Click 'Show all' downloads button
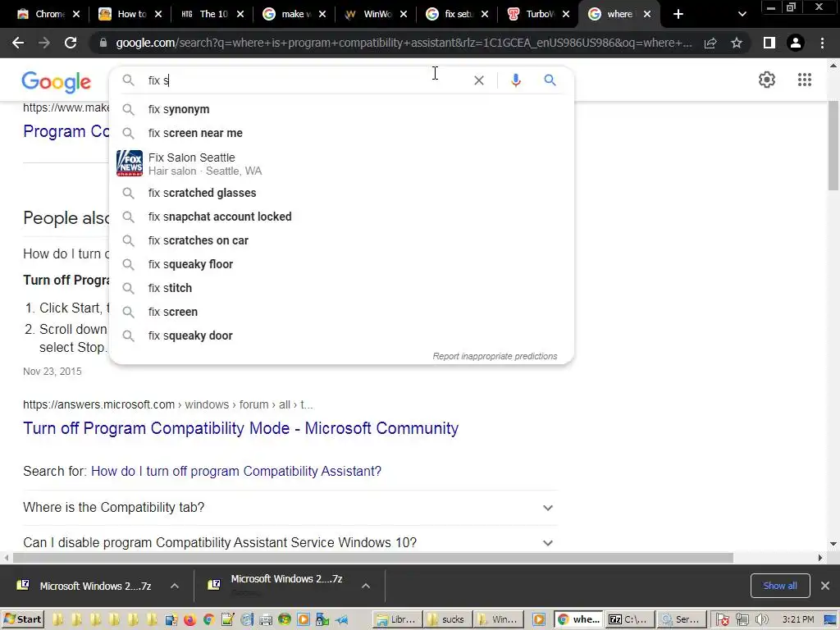Viewport: 840px width, 630px height. 779,586
